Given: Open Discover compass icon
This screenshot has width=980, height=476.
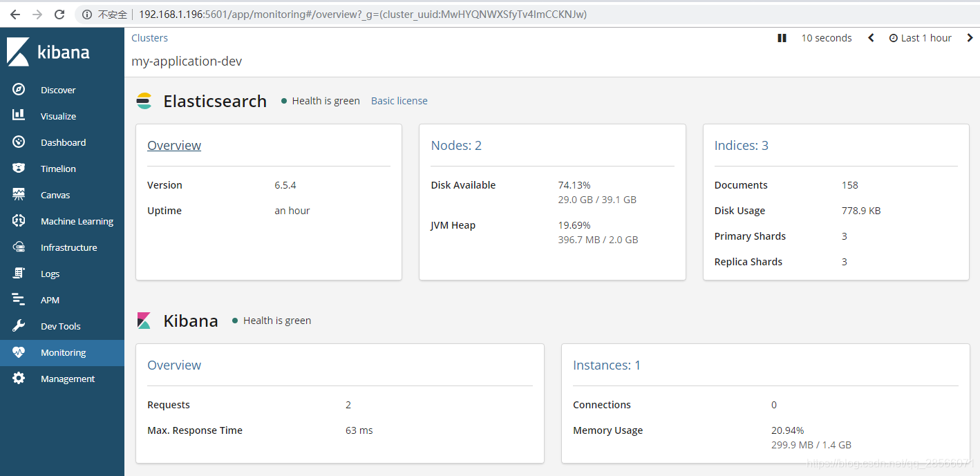Looking at the screenshot, I should [19, 90].
